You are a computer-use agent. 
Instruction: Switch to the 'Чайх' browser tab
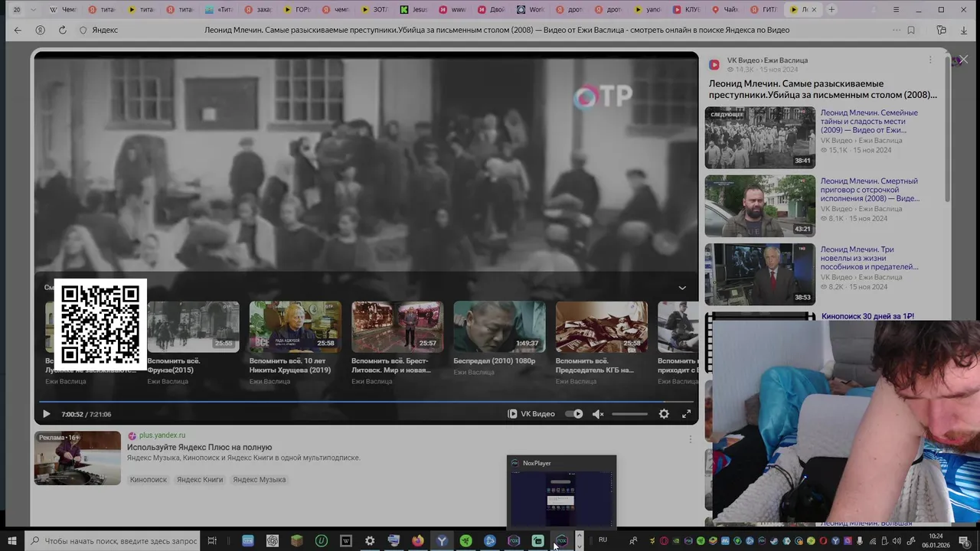pyautogui.click(x=727, y=10)
